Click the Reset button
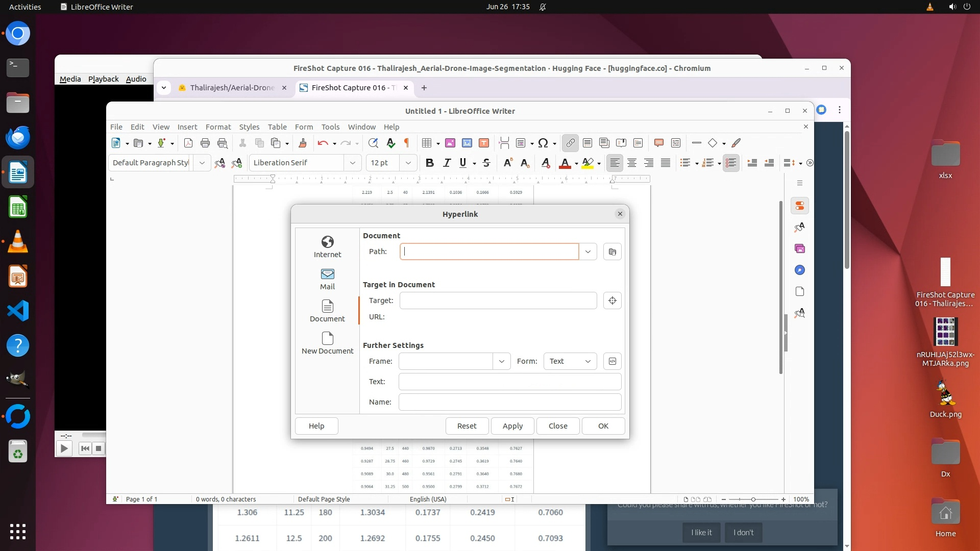 [467, 426]
